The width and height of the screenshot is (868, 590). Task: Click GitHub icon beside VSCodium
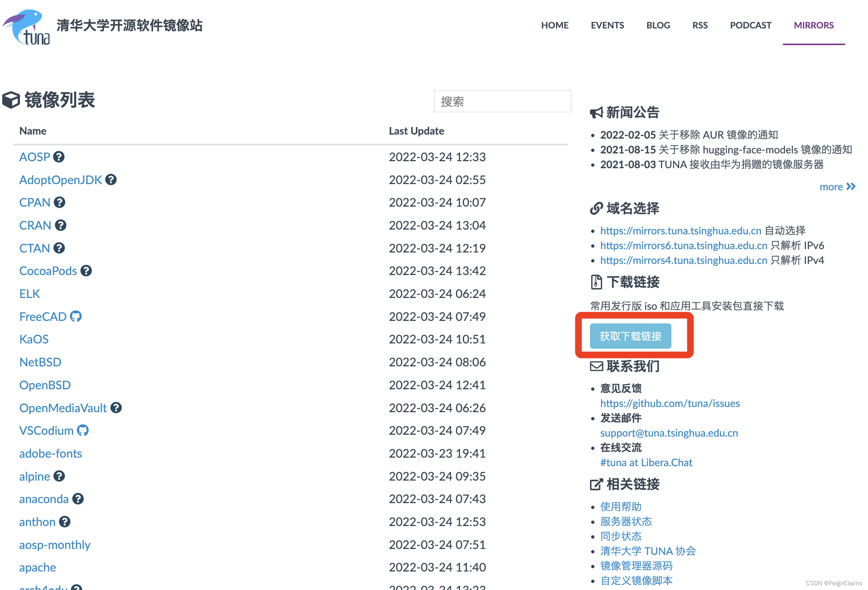coord(83,431)
